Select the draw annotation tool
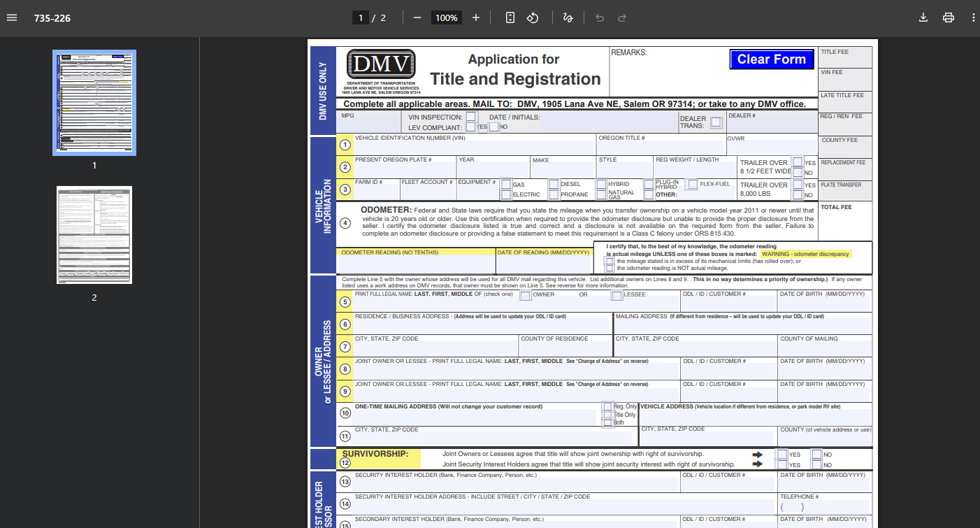Viewport: 980px width, 528px height. (x=568, y=17)
